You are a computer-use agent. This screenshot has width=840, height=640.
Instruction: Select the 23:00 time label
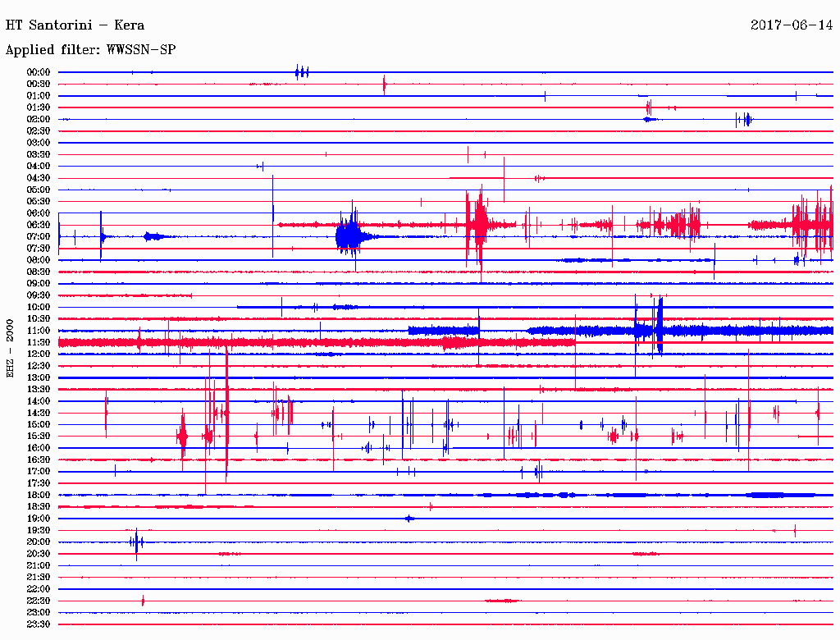coord(39,612)
